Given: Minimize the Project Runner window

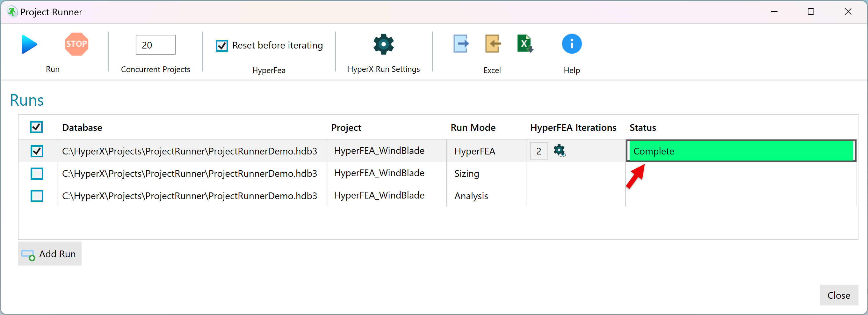Looking at the screenshot, I should tap(774, 12).
